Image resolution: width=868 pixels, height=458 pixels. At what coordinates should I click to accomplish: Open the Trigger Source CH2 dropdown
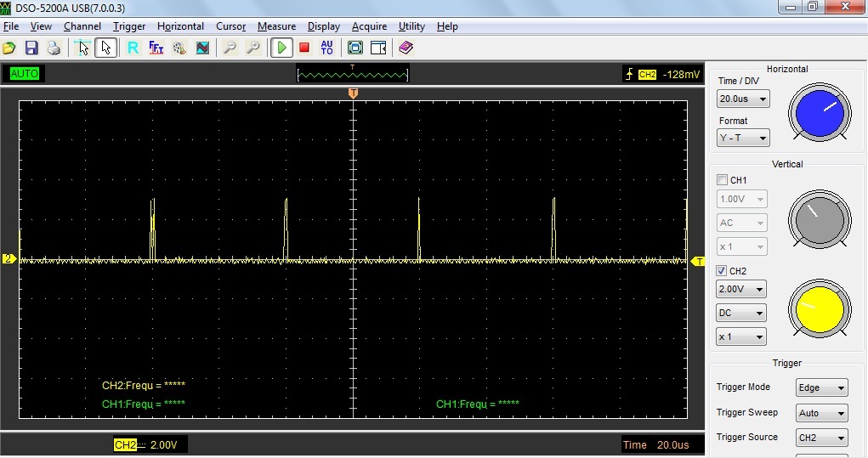[x=821, y=438]
